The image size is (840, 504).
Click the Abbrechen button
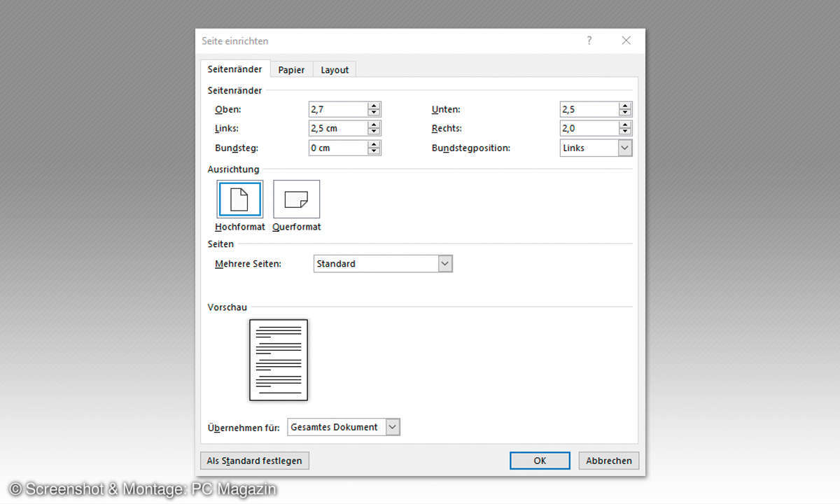(x=608, y=461)
